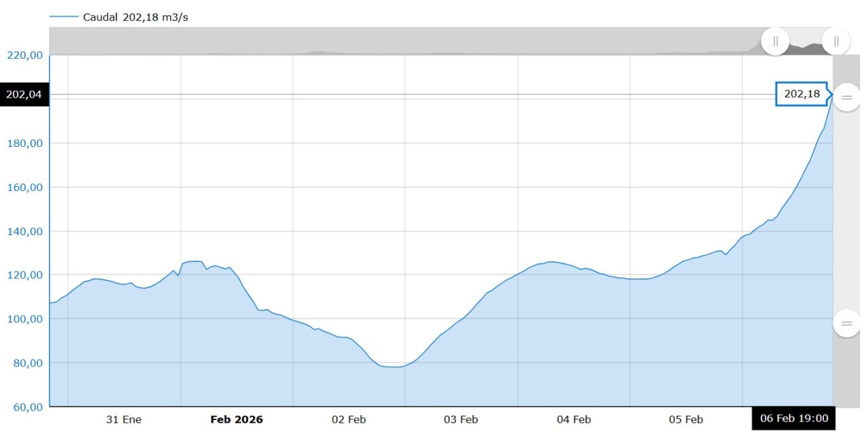Select the 03 Feb axis label
This screenshot has height=439, width=868.
click(461, 419)
